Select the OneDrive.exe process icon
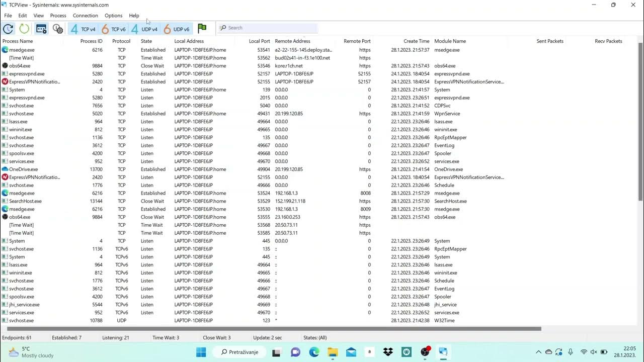The width and height of the screenshot is (644, 362). [x=5, y=169]
